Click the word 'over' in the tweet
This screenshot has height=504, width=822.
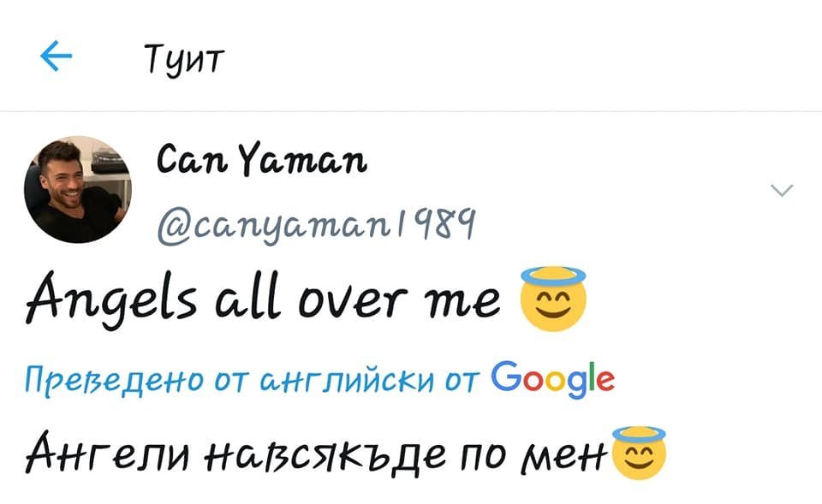353,300
